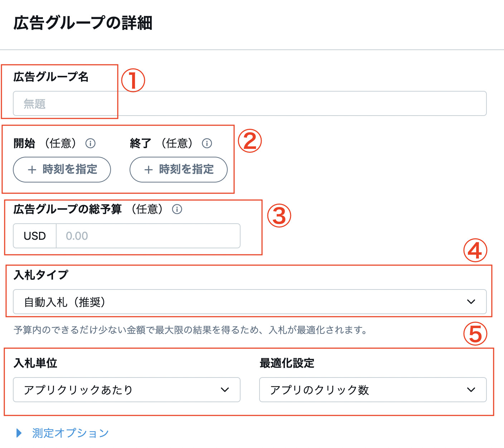The height and width of the screenshot is (448, 504).
Task: Click the chevron on the 最適化設定 dropdown
Action: click(x=472, y=390)
